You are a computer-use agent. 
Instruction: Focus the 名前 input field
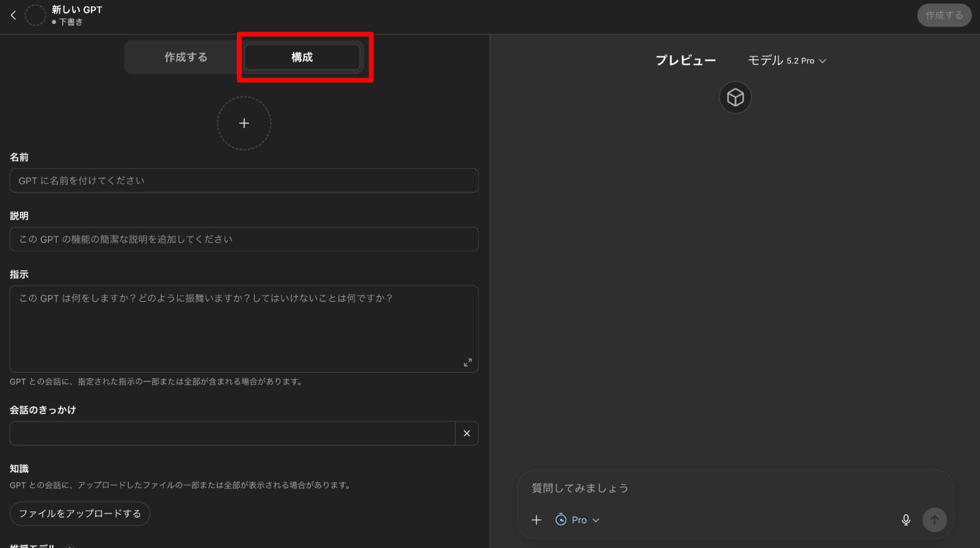[243, 181]
